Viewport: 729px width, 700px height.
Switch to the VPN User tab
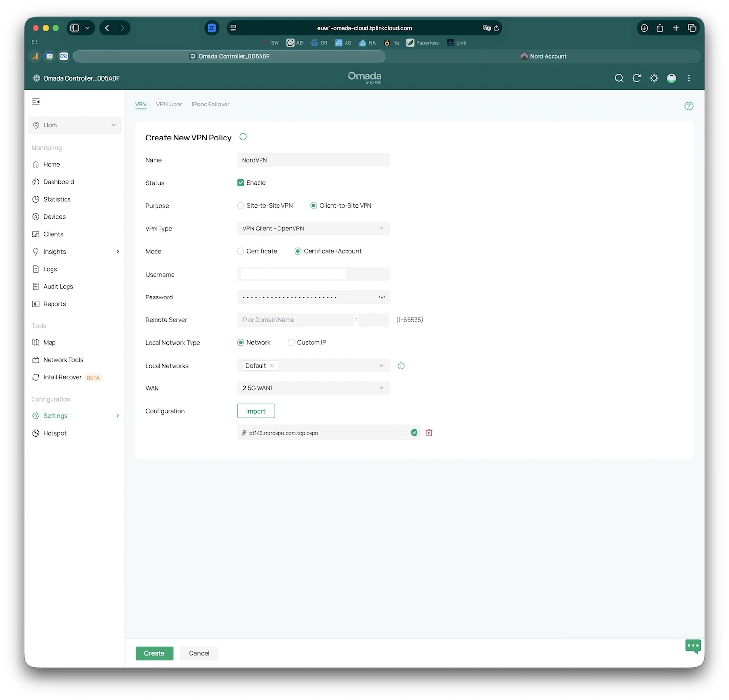pos(169,105)
